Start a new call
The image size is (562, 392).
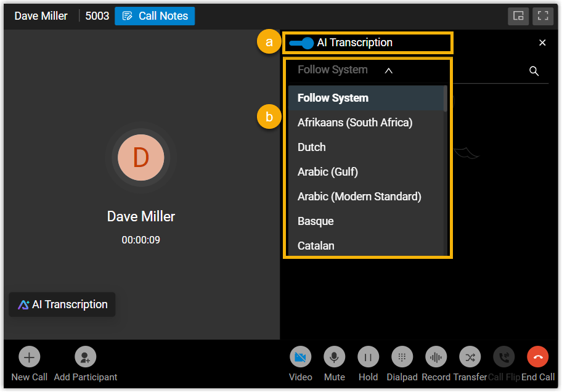pos(29,357)
